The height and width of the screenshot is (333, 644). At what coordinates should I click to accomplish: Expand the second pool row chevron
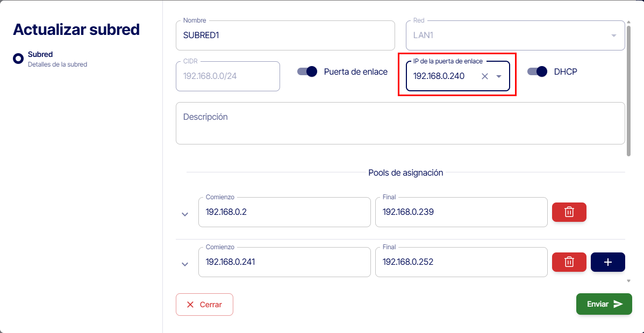[185, 264]
